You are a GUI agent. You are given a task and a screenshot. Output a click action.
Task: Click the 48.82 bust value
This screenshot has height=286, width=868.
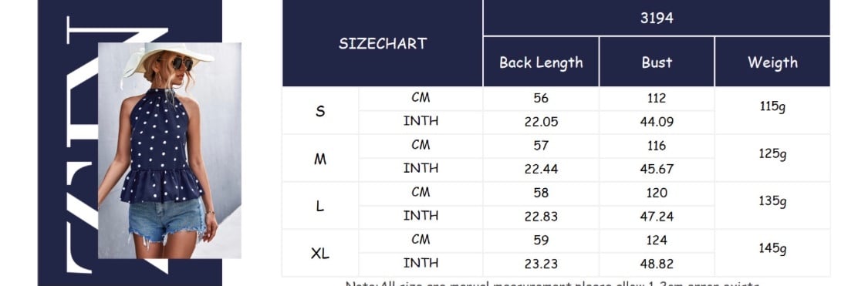[657, 264]
